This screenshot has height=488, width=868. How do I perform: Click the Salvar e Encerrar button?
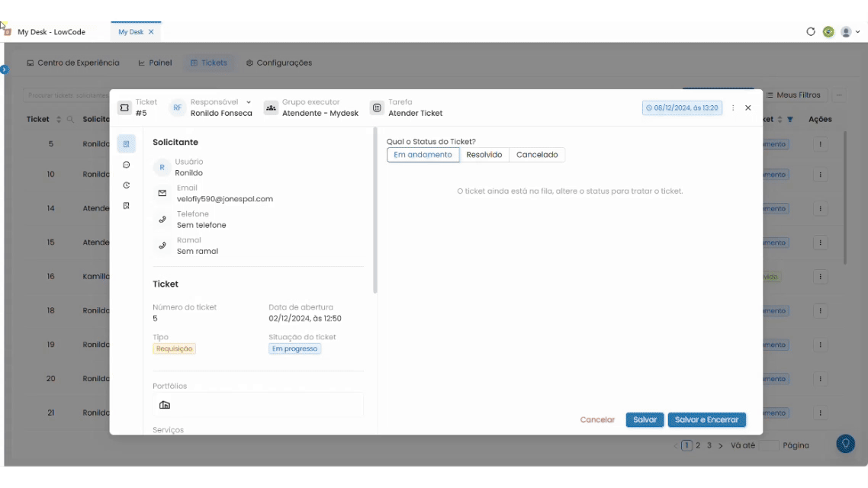click(707, 420)
